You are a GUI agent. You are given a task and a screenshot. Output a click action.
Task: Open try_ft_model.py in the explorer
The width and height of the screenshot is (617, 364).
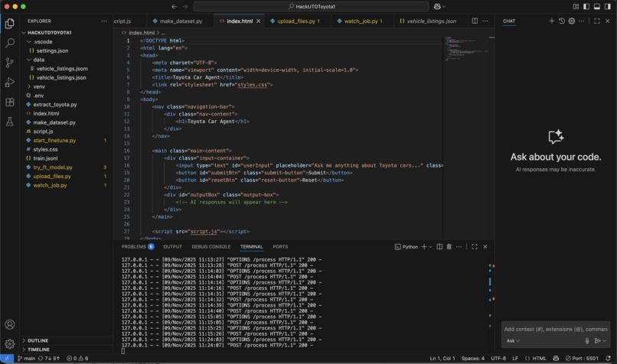pos(53,167)
